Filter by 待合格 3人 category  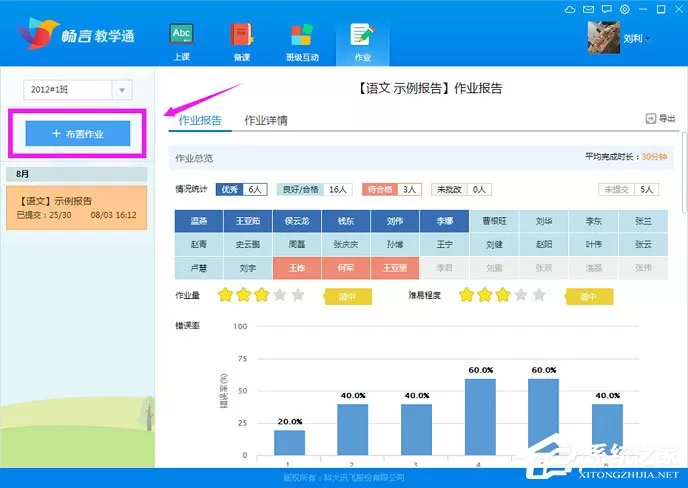392,189
